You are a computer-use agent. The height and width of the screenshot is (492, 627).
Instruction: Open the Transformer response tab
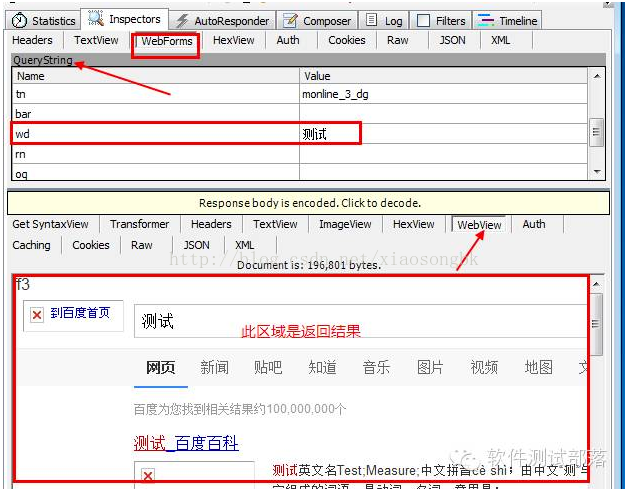140,224
